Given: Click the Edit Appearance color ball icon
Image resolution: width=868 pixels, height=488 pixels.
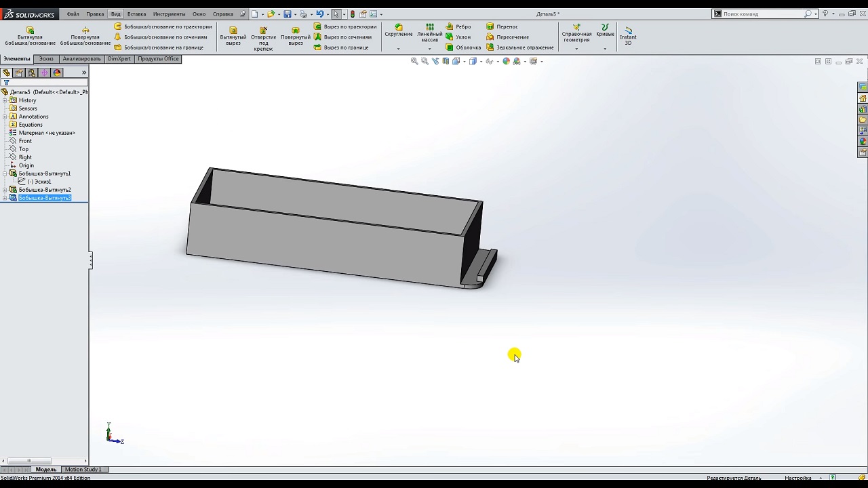Looking at the screenshot, I should tap(506, 61).
